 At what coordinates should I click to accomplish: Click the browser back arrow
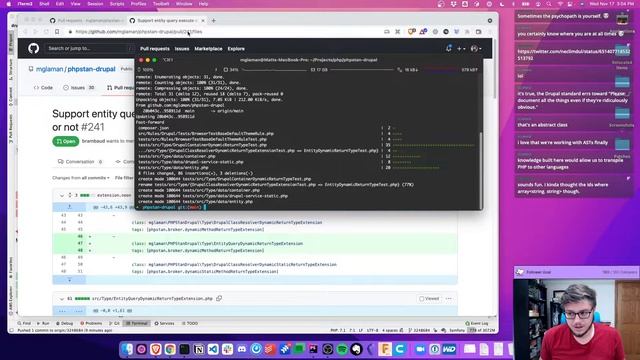(x=25, y=31)
